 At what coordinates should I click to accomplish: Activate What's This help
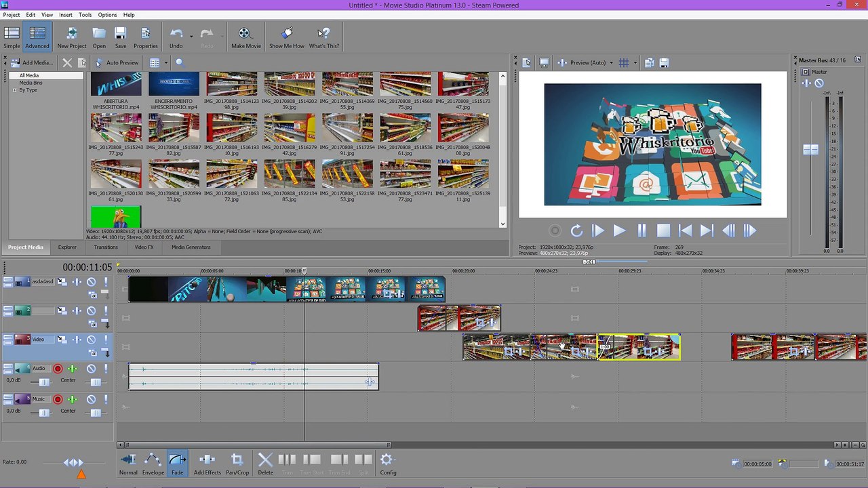(x=324, y=37)
